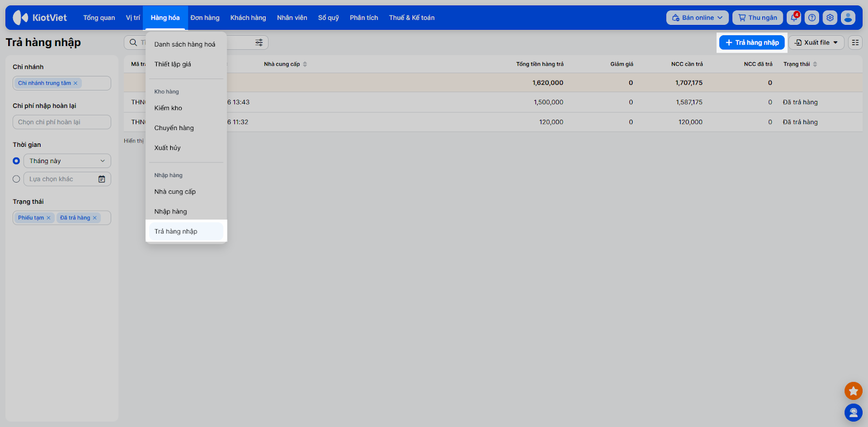Click the 1,620,000 summary total

coord(548,83)
